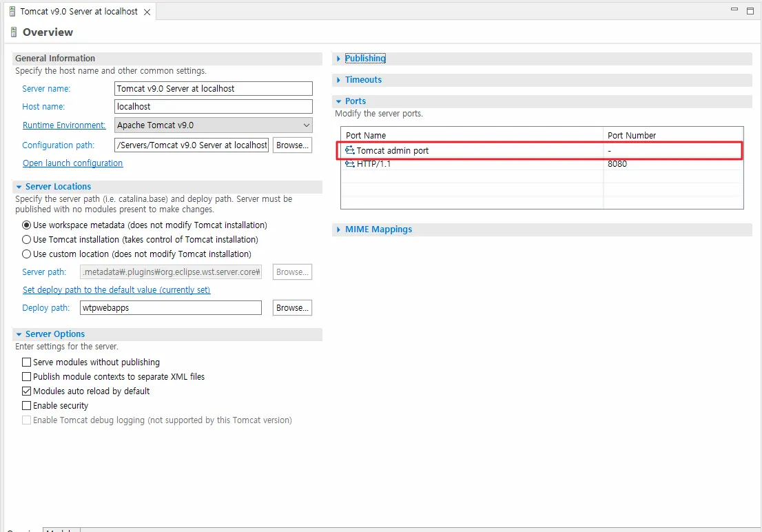Check the Enable security box
The width and height of the screenshot is (762, 532).
(27, 406)
